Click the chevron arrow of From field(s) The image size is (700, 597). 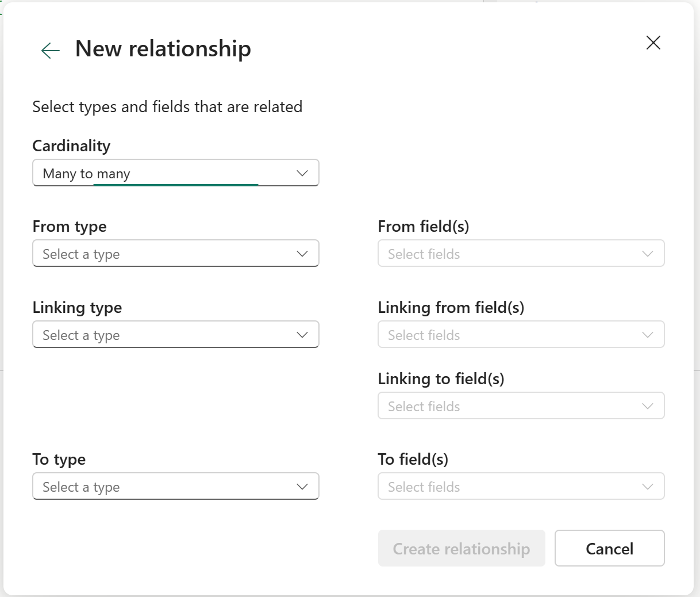(x=648, y=254)
